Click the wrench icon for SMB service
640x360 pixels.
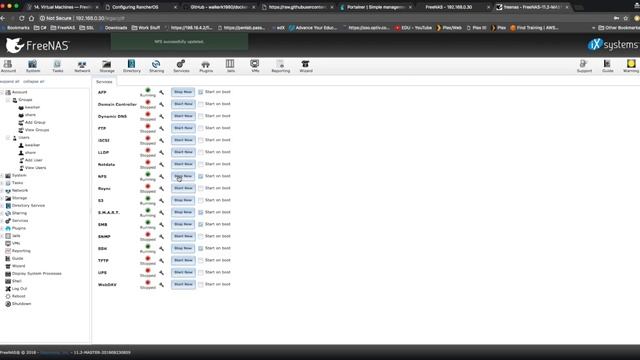coord(162,224)
